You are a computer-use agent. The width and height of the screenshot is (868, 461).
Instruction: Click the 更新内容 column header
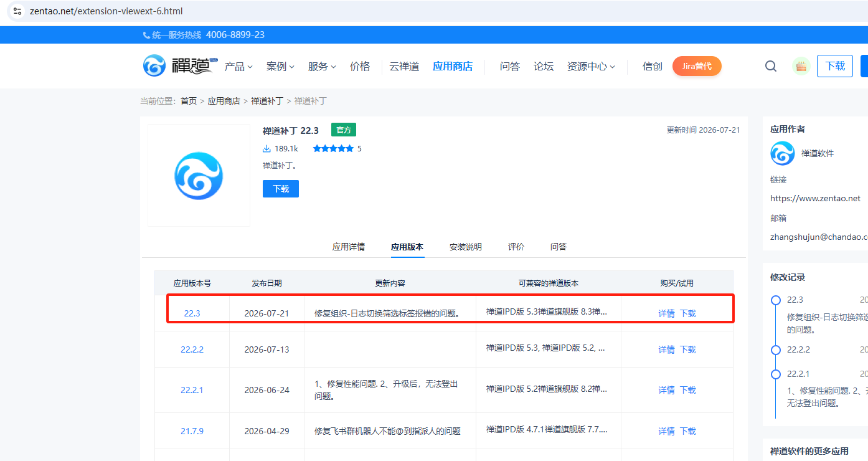tap(390, 283)
